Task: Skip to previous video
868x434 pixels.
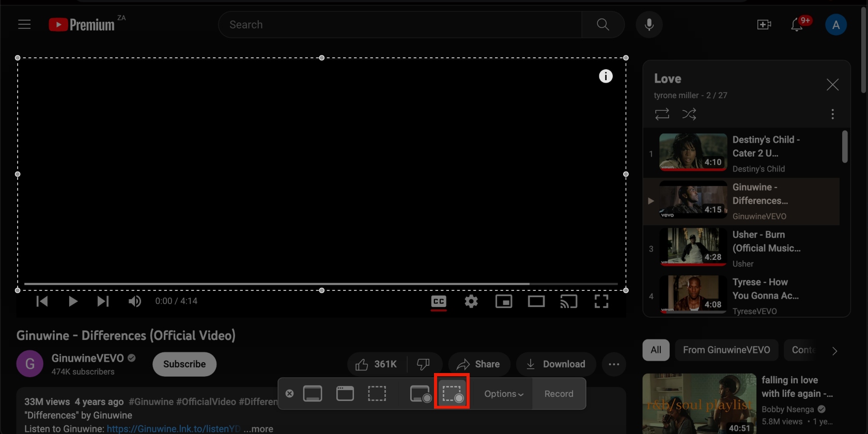Action: pyautogui.click(x=42, y=301)
